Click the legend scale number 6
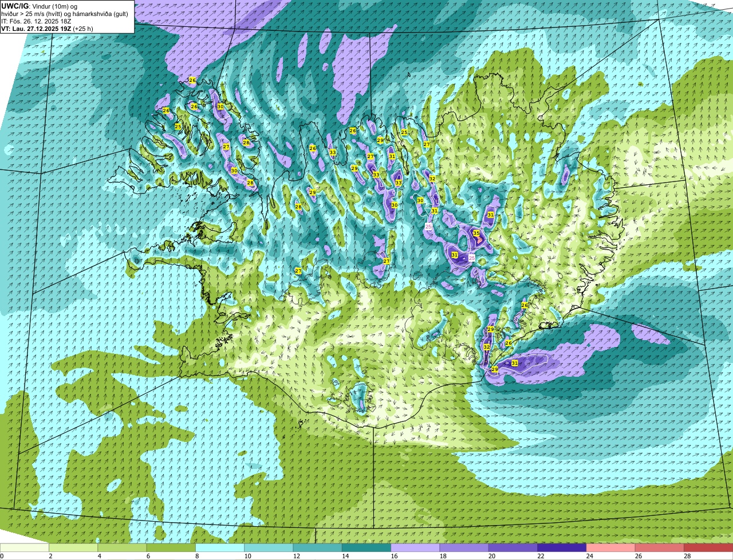Screen dimensions: 733x560 pos(148,556)
